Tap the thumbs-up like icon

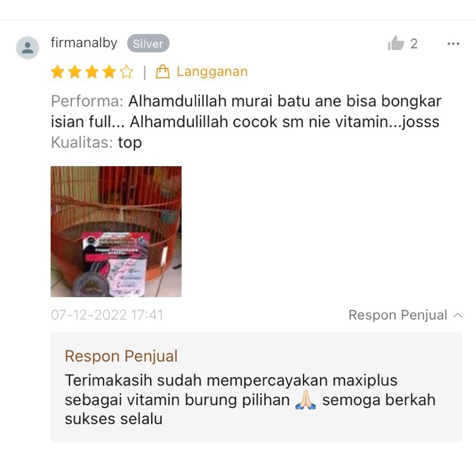click(396, 43)
